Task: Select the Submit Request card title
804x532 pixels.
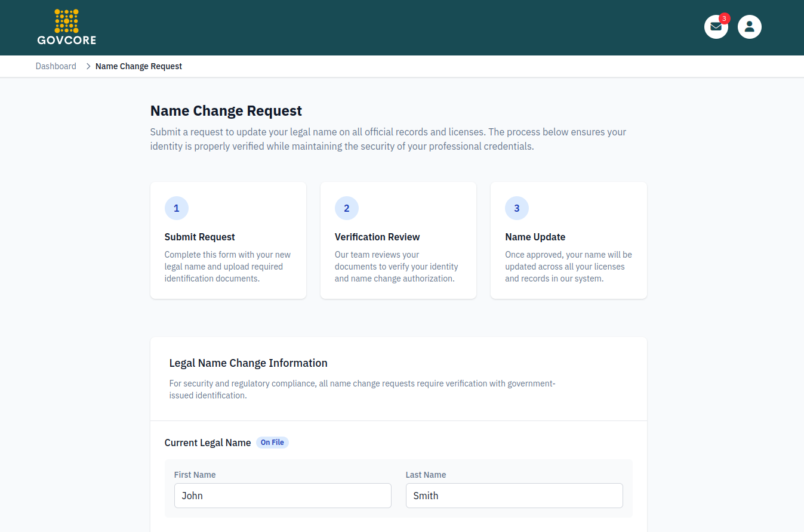Action: [x=200, y=237]
